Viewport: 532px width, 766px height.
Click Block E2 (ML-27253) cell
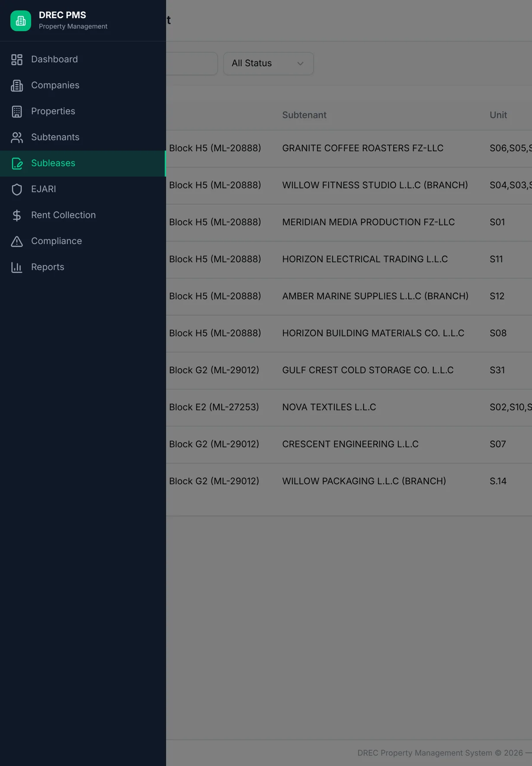point(214,407)
